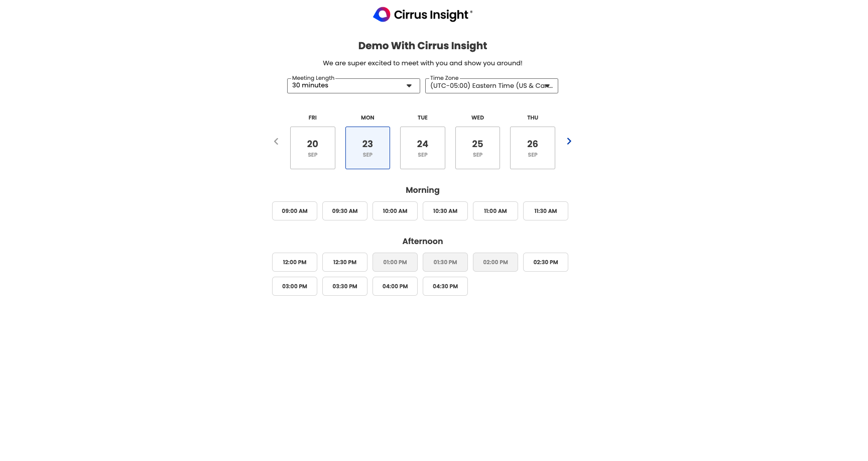
Task: Advance to next dates with right chevron
Action: pos(569,142)
